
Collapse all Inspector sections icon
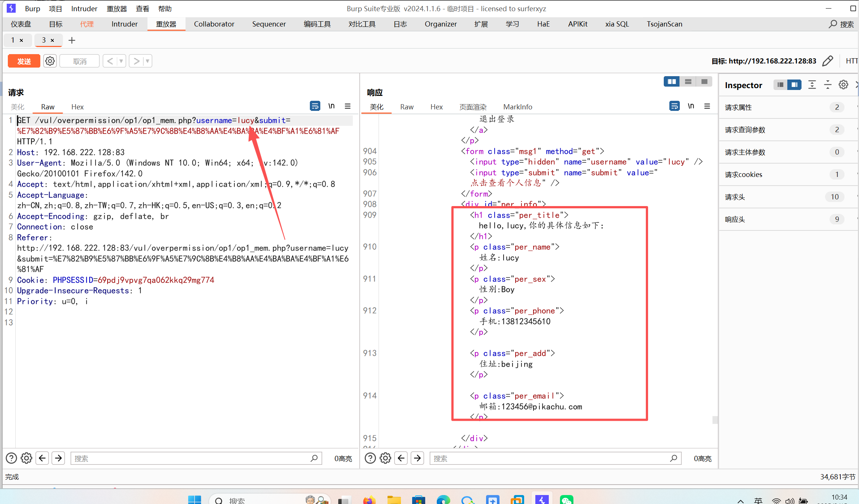pyautogui.click(x=828, y=85)
